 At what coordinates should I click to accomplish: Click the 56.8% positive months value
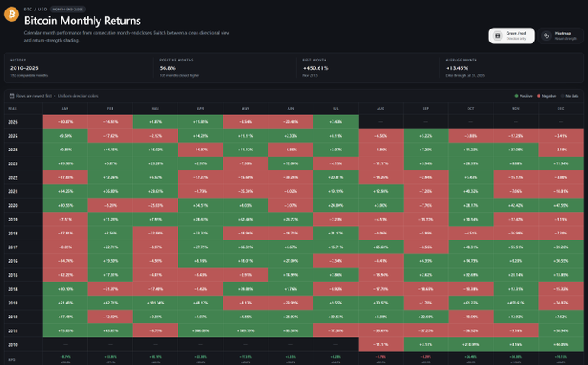168,68
